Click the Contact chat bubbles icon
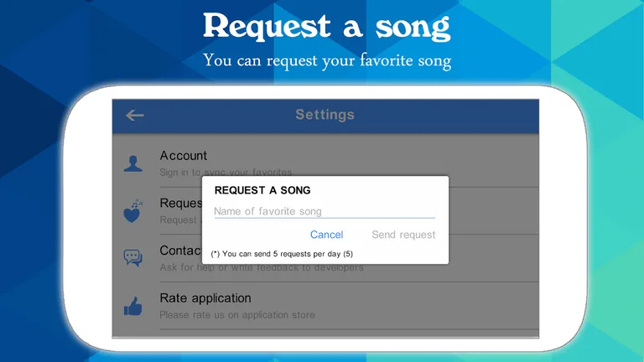Image resolution: width=644 pixels, height=362 pixels. point(132,258)
